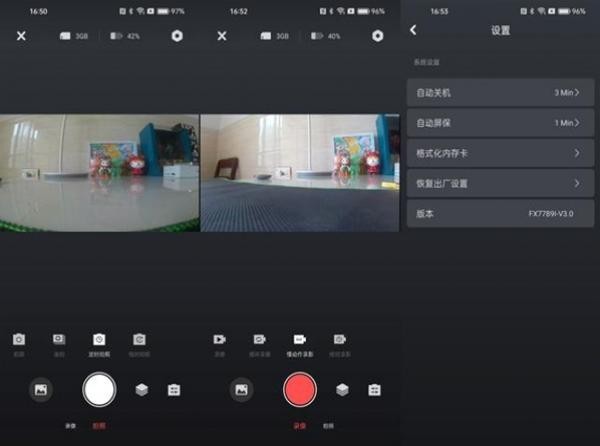Open parameter panel icon right of white shutter
The height and width of the screenshot is (446, 600).
(174, 389)
